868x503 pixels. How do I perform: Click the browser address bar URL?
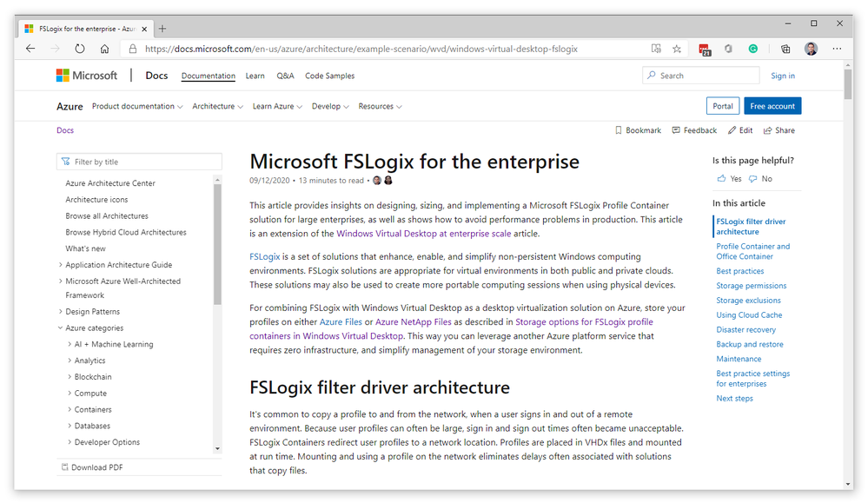coord(361,49)
